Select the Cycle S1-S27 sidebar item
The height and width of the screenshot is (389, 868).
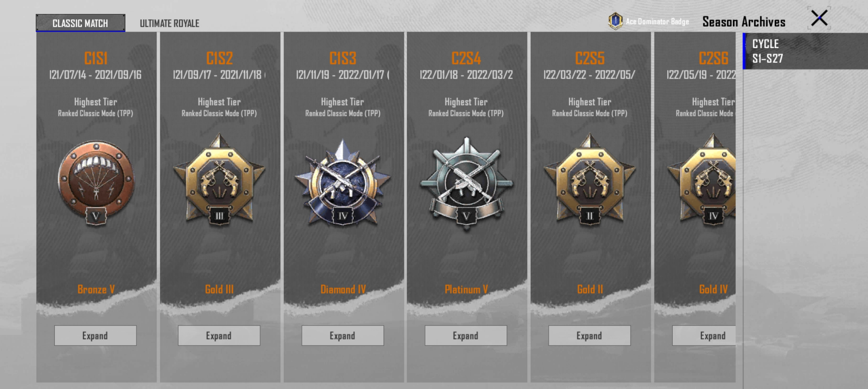(805, 51)
